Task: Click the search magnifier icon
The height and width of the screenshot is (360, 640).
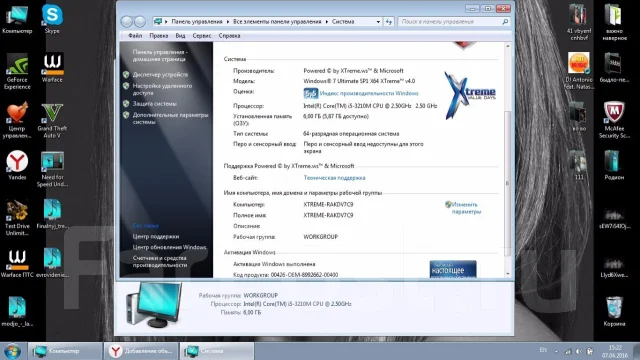Action: (505, 22)
